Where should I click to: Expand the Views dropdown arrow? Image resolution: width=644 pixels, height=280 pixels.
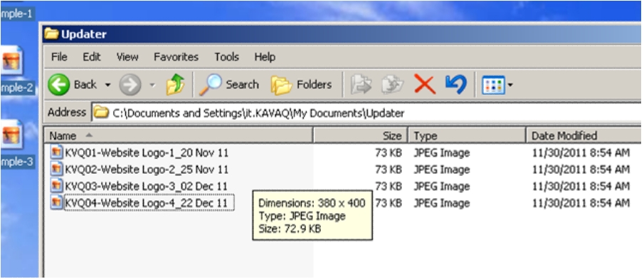pos(510,85)
